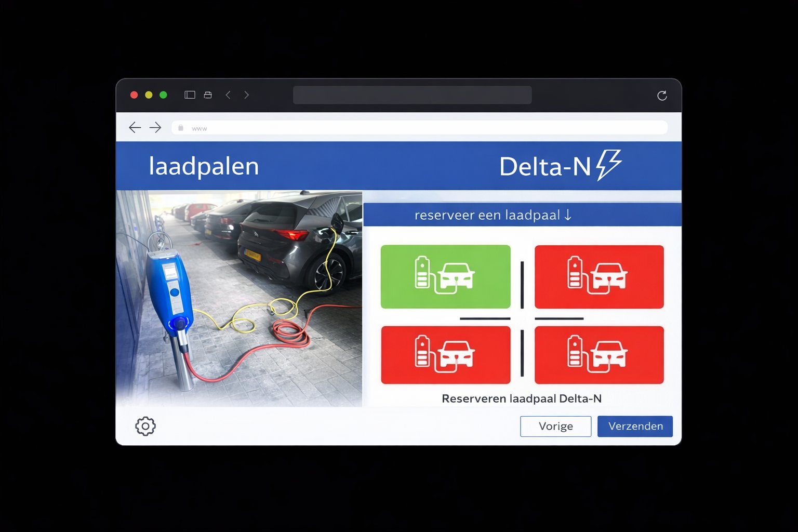Click the Delta-N lightning bolt logo
798x532 pixels.
(x=608, y=165)
